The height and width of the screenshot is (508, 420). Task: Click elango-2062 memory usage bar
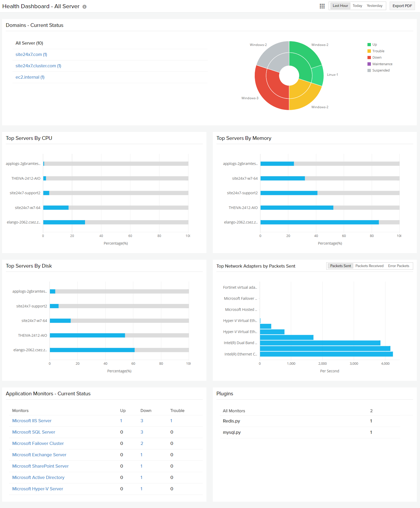click(319, 222)
